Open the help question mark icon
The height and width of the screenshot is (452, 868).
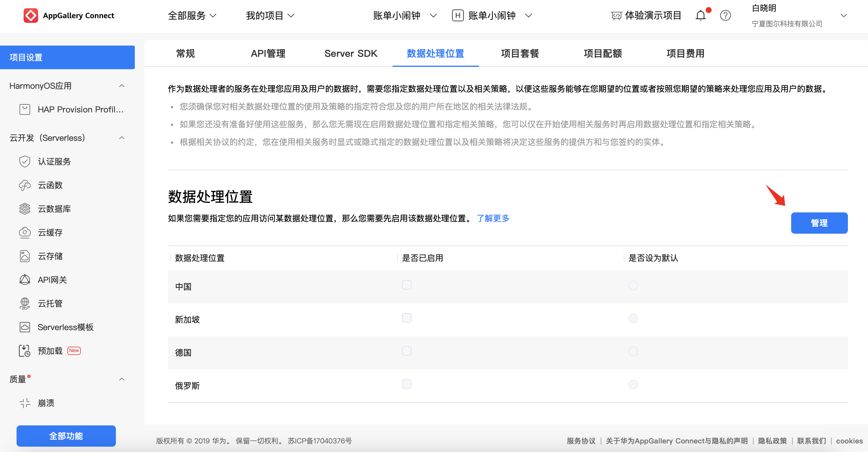click(725, 15)
